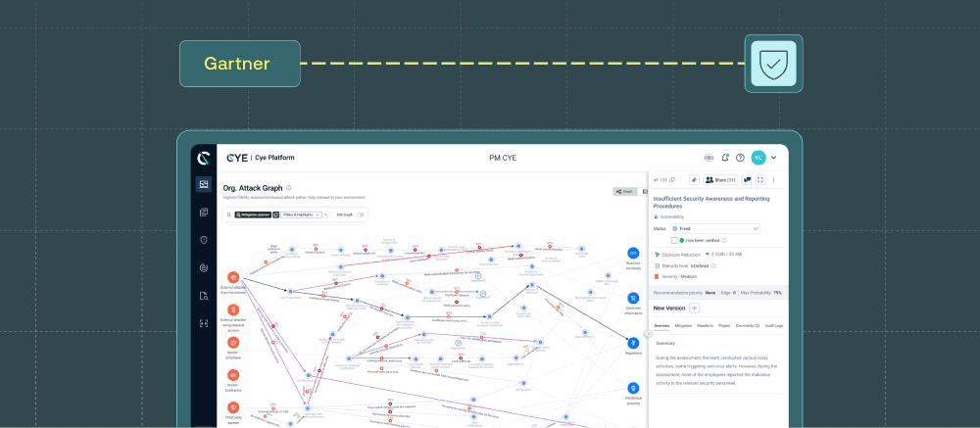Click the Share (11) button
Image resolution: width=980 pixels, height=428 pixels.
click(x=720, y=180)
